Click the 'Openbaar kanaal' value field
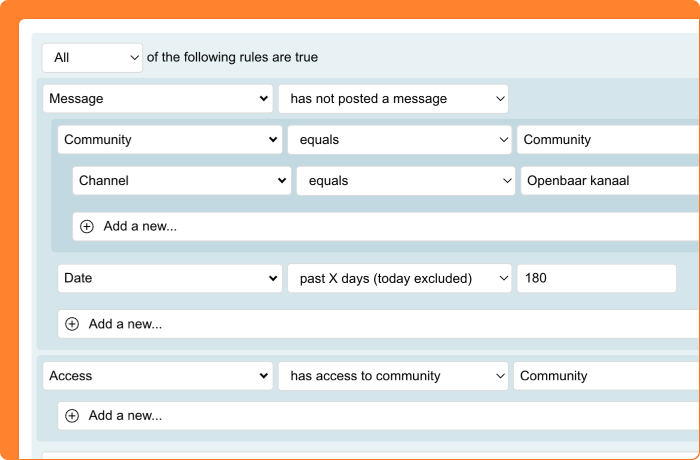Image resolution: width=700 pixels, height=460 pixels. click(x=610, y=181)
